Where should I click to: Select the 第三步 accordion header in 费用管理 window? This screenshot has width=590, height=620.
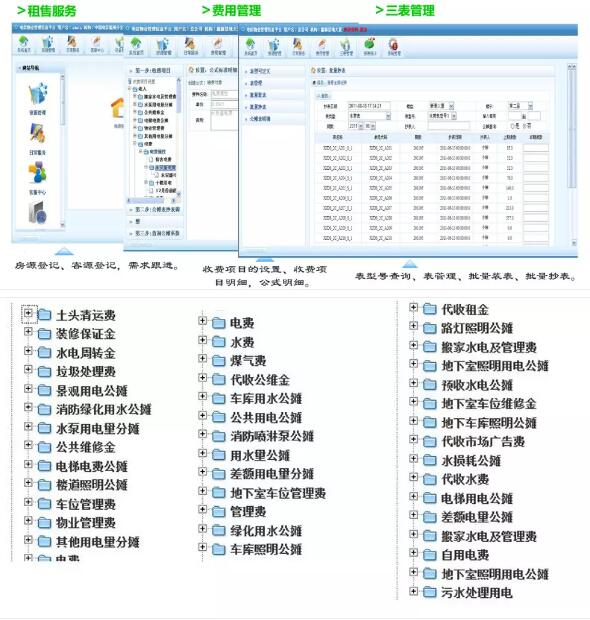click(x=156, y=233)
